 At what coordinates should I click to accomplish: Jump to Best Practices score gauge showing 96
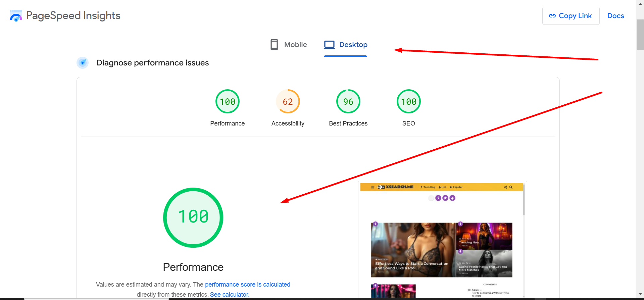[348, 102]
